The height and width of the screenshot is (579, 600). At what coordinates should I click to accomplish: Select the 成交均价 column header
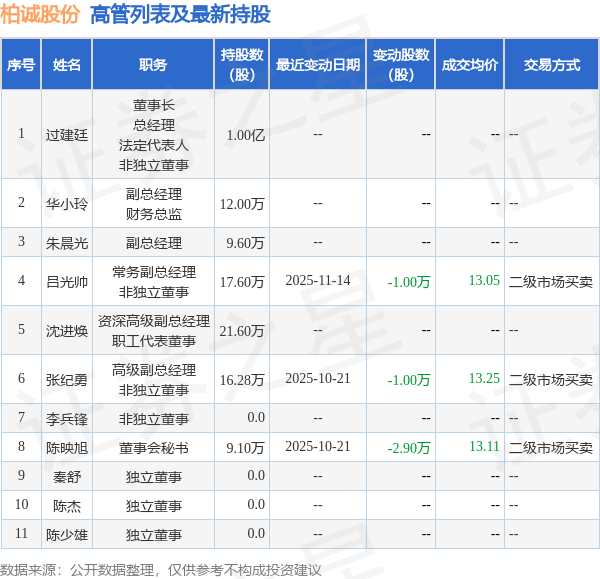pyautogui.click(x=470, y=65)
